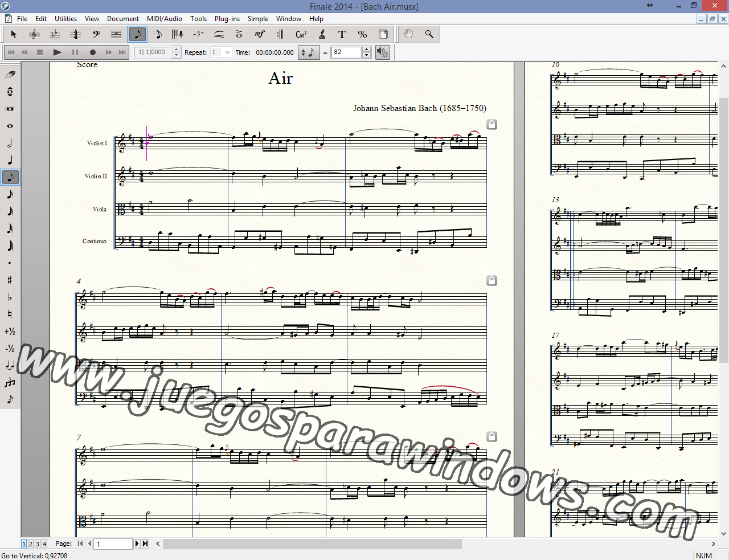729x560 pixels.
Task: Select the Expression mf tool
Action: point(260,35)
